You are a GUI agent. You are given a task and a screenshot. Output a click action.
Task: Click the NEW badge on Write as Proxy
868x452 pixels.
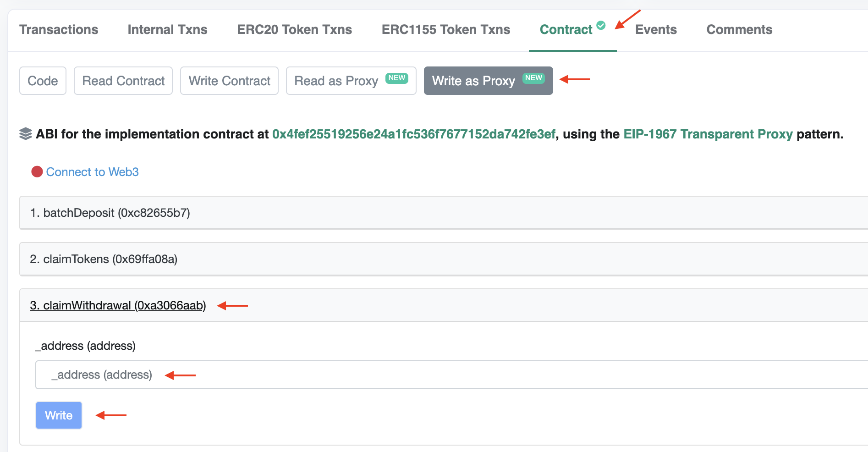tap(533, 78)
